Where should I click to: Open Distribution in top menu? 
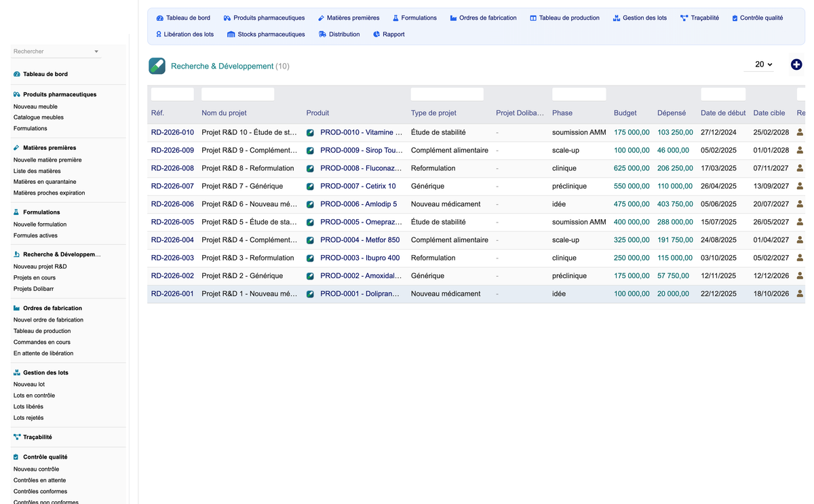coord(339,35)
